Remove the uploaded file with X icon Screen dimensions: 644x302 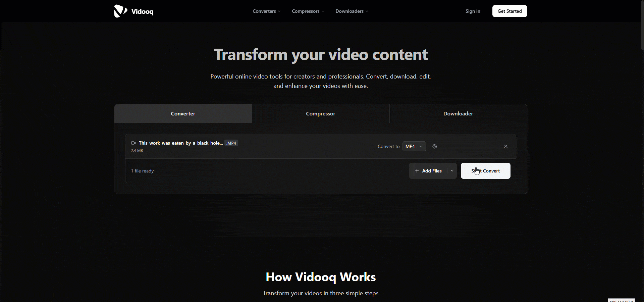coord(506,146)
